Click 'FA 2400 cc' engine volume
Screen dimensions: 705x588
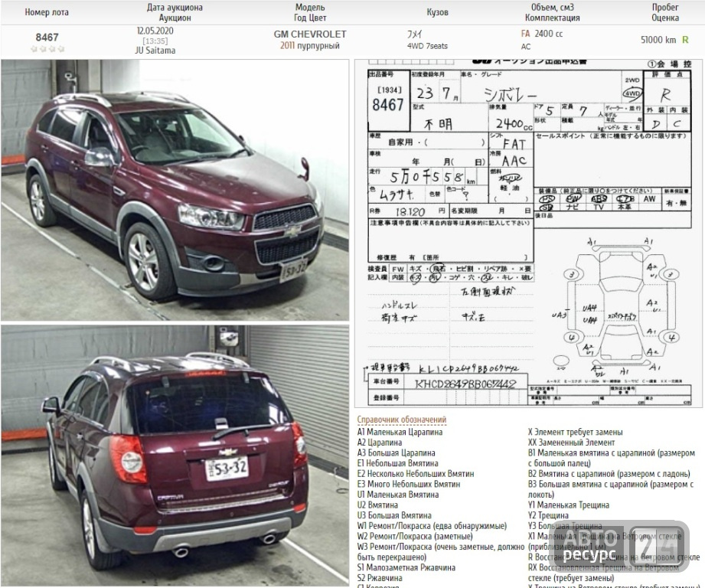(x=542, y=34)
